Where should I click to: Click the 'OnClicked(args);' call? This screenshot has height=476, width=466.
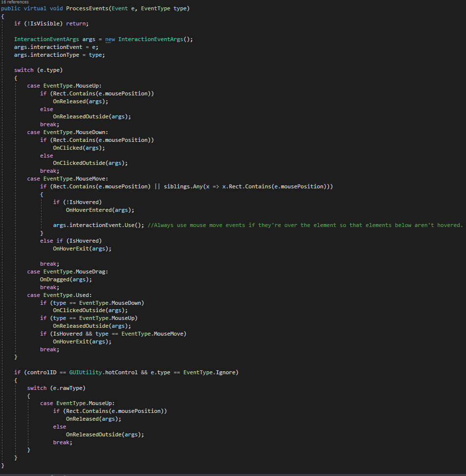point(79,148)
